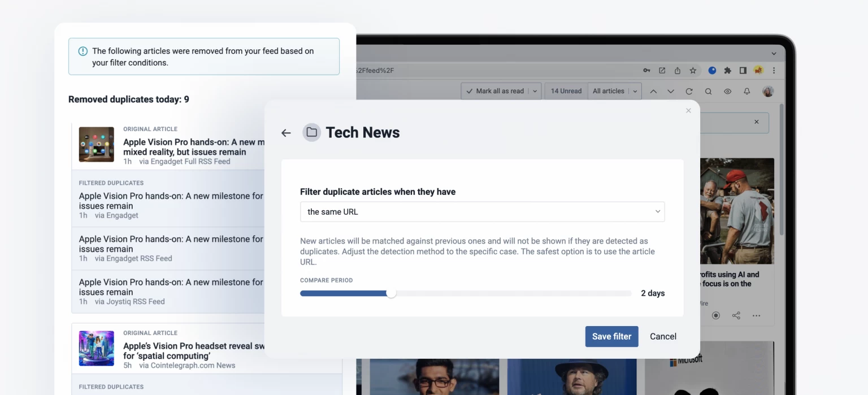Open search with the magnifier icon
868x395 pixels.
708,91
